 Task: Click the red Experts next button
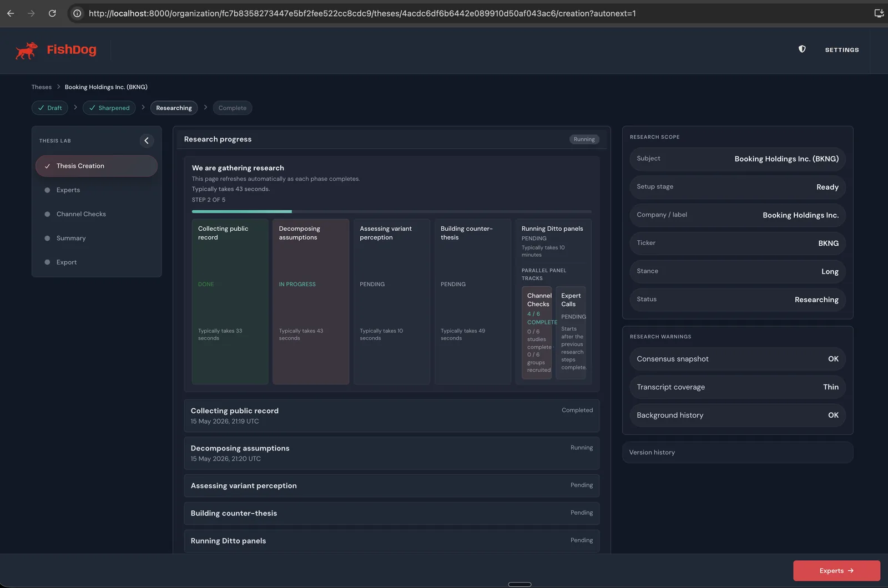pyautogui.click(x=836, y=571)
